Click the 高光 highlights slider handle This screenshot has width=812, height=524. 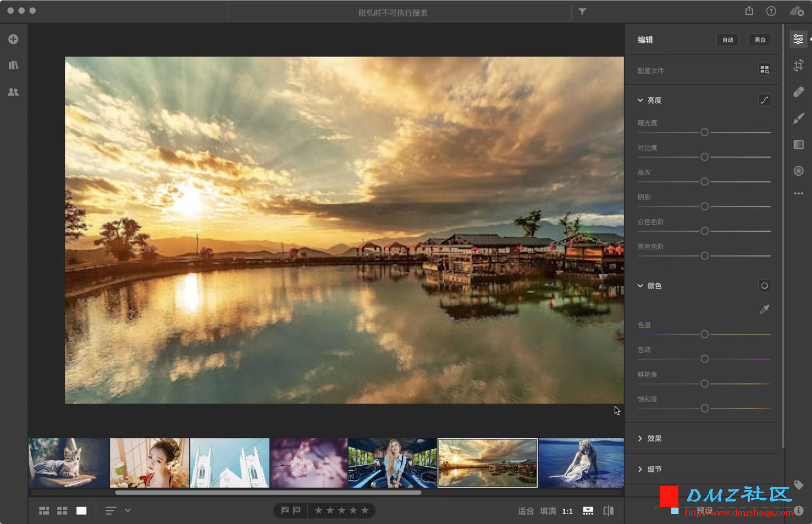[x=704, y=182]
